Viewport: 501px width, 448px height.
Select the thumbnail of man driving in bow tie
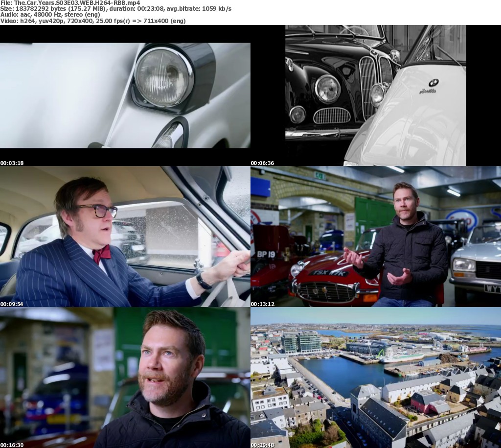pos(125,236)
